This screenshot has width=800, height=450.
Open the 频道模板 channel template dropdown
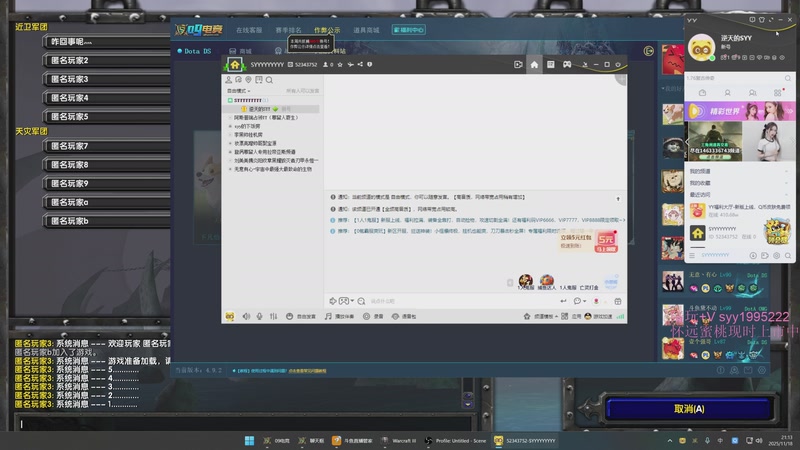coord(540,316)
